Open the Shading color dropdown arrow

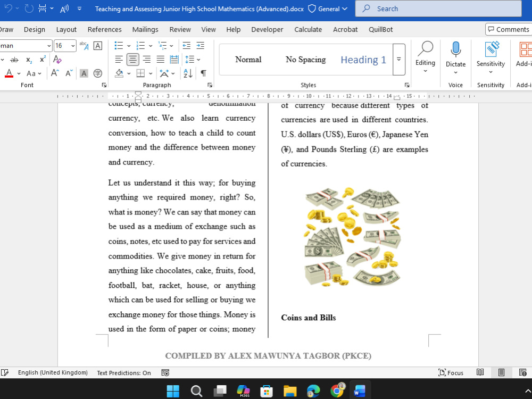point(129,73)
